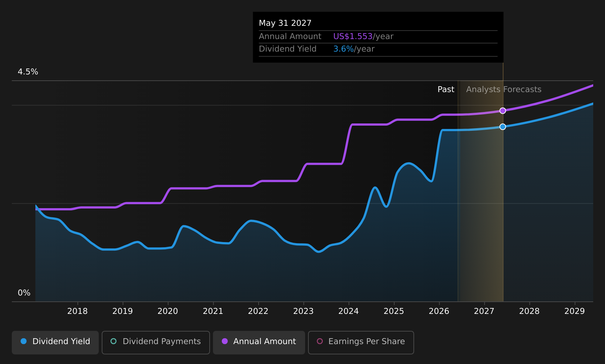Click the Dividend Yield tooltip row label
Screen dimensions: 605x364
click(x=288, y=49)
